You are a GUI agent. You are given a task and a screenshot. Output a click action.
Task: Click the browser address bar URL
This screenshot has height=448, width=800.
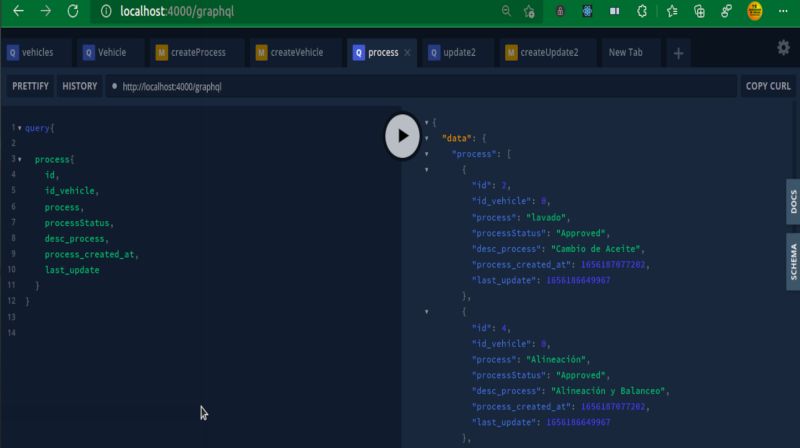(x=177, y=11)
